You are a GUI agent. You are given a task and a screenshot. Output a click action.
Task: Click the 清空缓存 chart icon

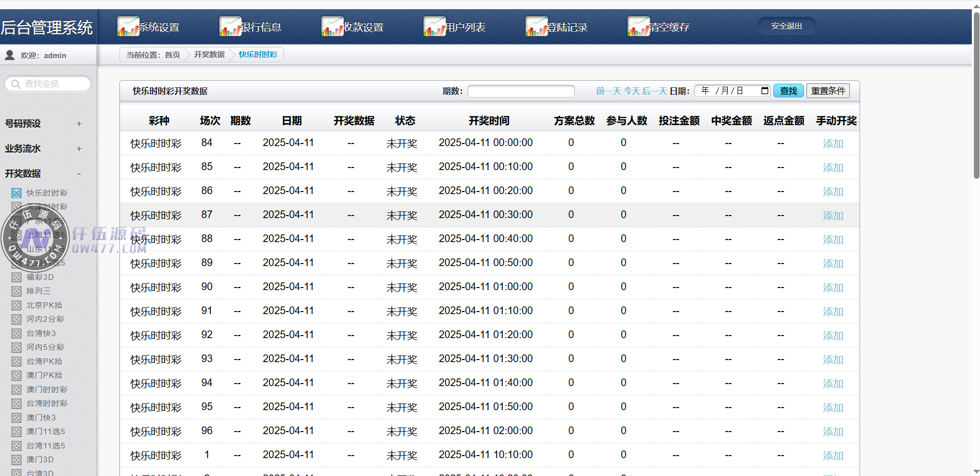point(639,27)
